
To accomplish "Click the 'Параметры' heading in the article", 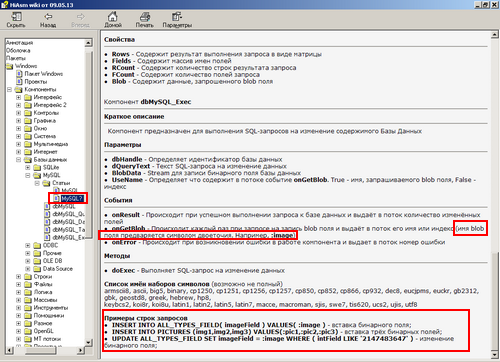I will tap(123, 145).
